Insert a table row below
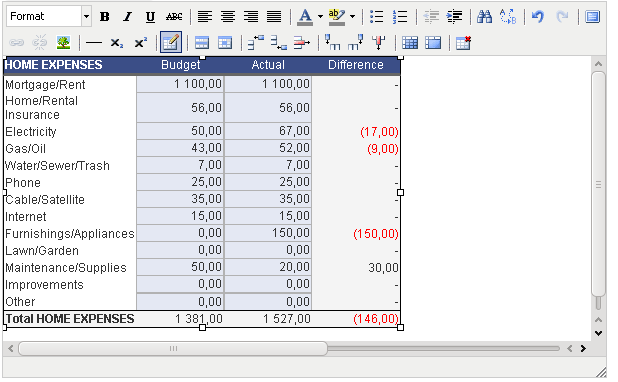Viewport: 618px width, 382px height. pos(279,43)
